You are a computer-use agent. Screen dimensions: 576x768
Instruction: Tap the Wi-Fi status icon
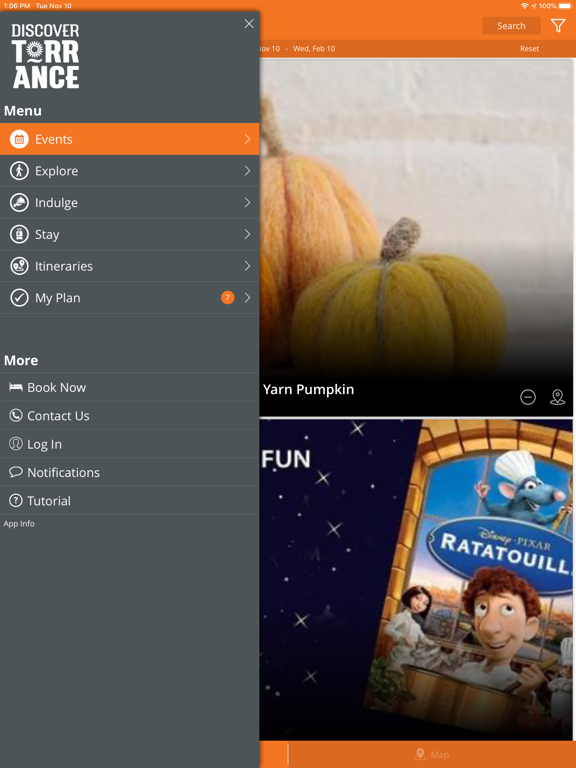coord(525,6)
